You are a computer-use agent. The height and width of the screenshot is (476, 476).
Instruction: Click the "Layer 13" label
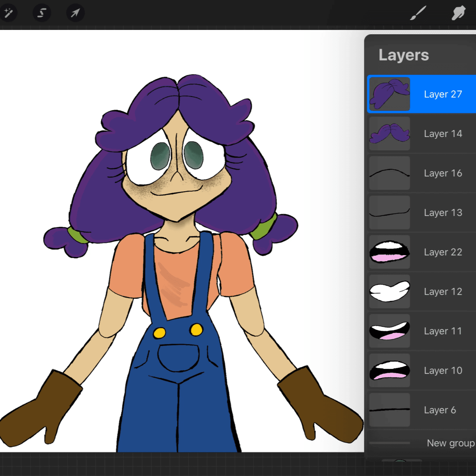pyautogui.click(x=443, y=213)
